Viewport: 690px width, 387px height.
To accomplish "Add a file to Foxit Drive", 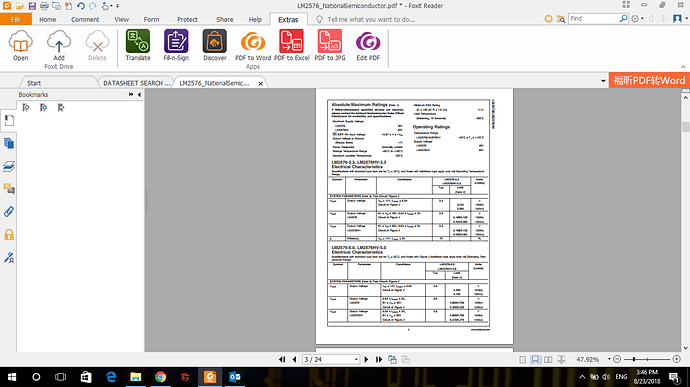I will 59,45.
